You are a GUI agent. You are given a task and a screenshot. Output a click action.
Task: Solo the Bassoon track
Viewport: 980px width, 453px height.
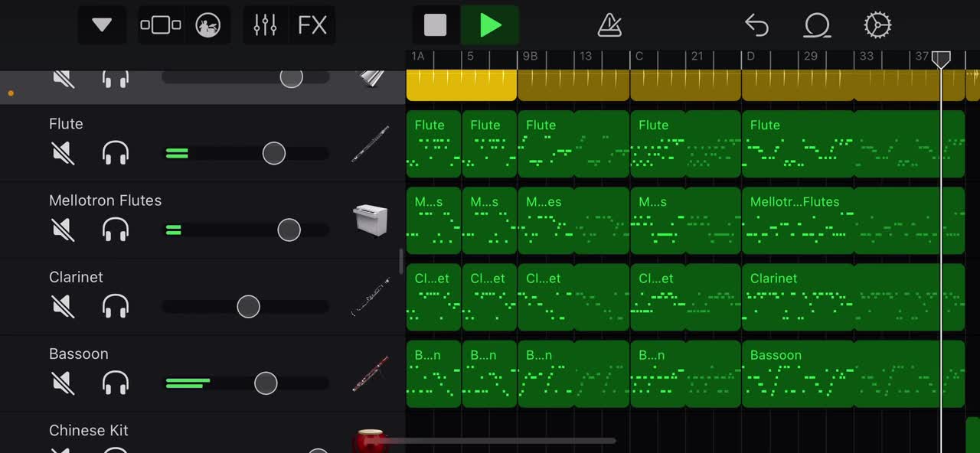[116, 383]
